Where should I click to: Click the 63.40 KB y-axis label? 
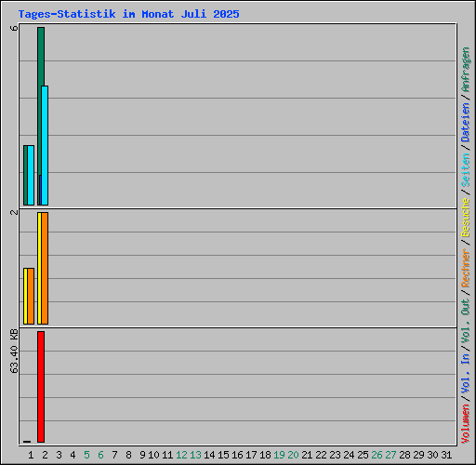click(14, 352)
